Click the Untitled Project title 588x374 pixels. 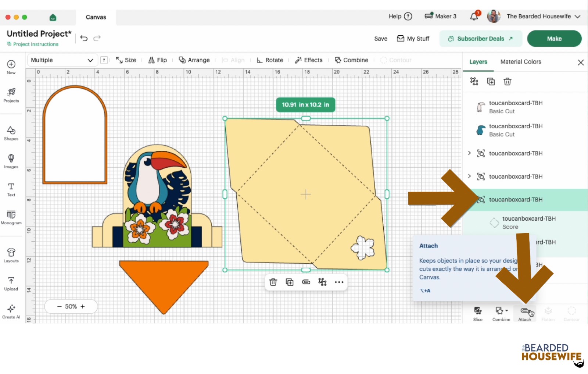click(x=39, y=34)
